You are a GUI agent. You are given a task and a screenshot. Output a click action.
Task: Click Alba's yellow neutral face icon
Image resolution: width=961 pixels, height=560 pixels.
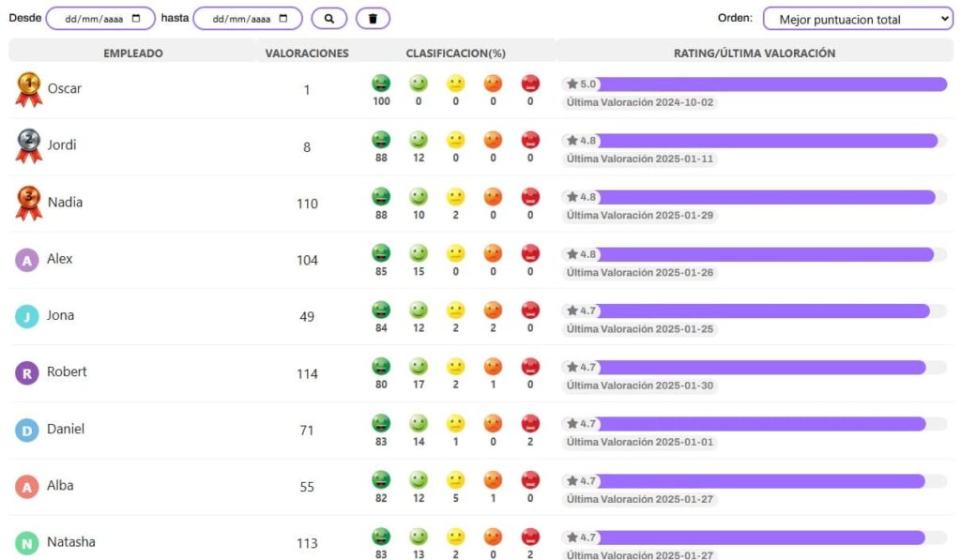[x=455, y=479]
